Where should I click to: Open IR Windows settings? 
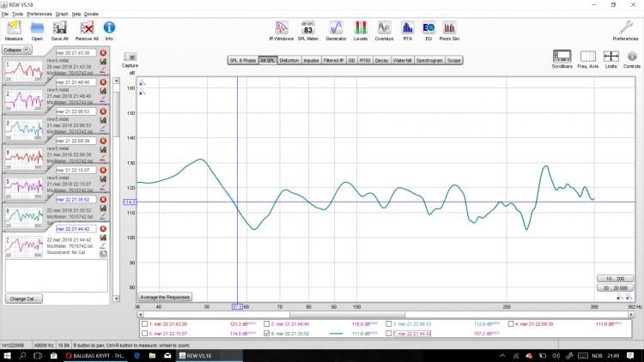click(x=282, y=31)
